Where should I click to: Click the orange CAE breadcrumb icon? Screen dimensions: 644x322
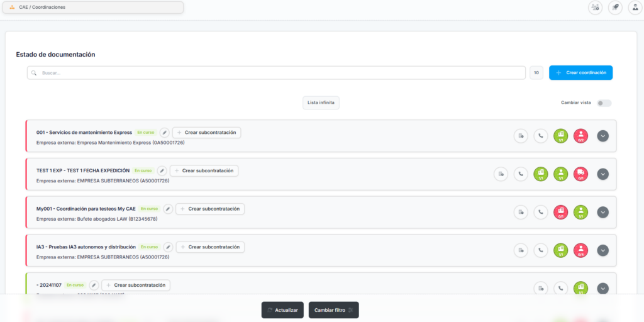click(12, 8)
